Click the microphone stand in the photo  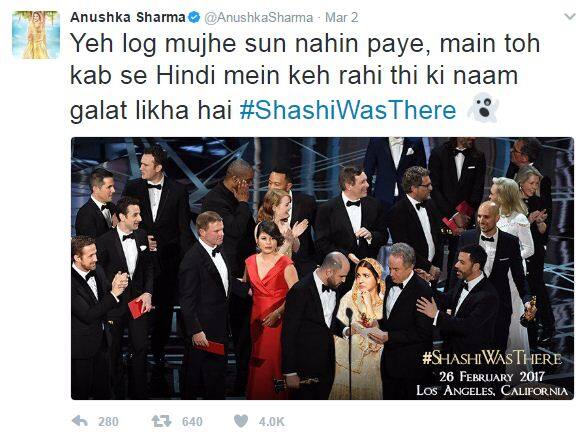coord(350,351)
